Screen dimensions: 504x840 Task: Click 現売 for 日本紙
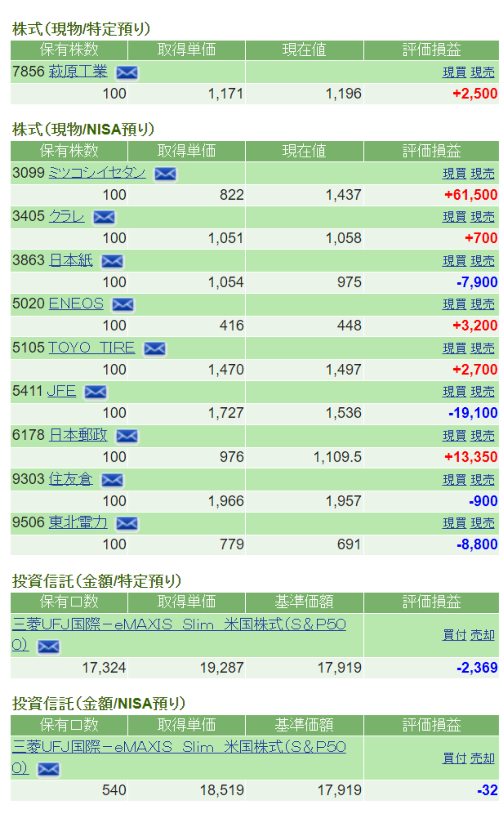(x=482, y=261)
